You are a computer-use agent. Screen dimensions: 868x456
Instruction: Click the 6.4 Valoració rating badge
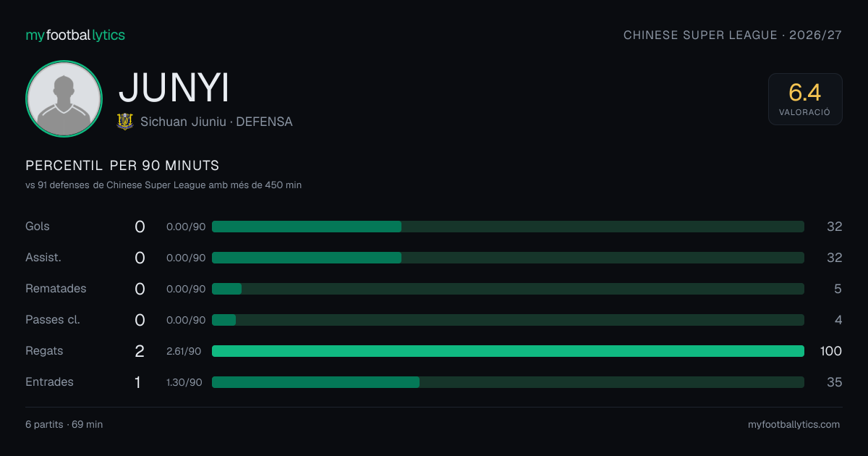click(x=805, y=99)
